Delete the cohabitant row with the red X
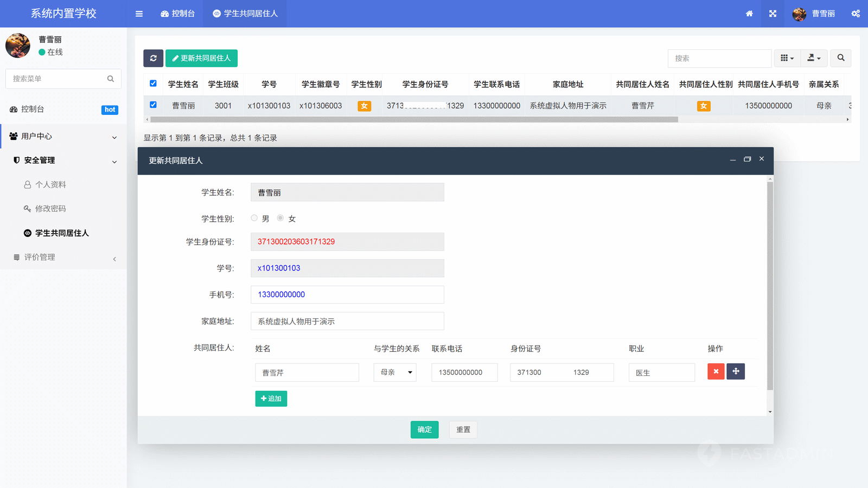868x488 pixels. coord(716,371)
